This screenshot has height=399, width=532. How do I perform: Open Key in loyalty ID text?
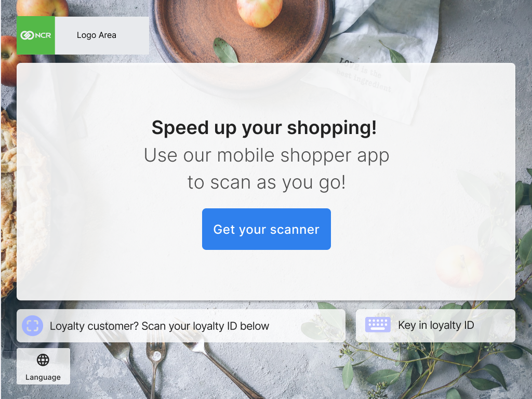pyautogui.click(x=436, y=325)
